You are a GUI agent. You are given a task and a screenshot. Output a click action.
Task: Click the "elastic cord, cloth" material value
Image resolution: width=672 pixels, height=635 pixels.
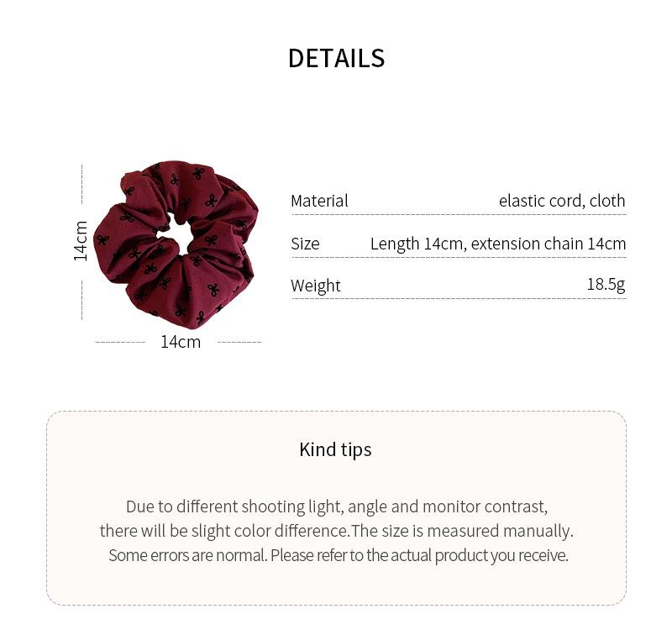562,201
